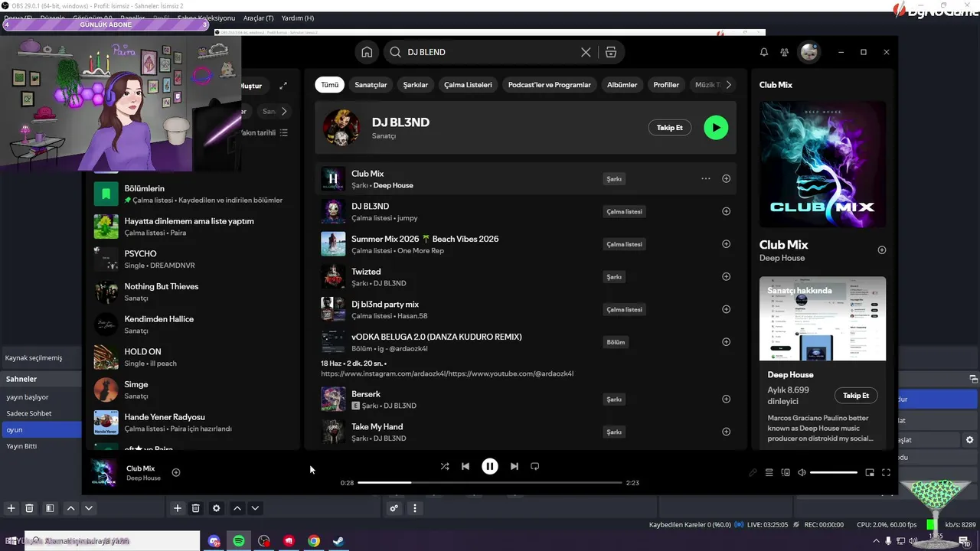Toggle repeat mode
980x551 pixels.
535,466
